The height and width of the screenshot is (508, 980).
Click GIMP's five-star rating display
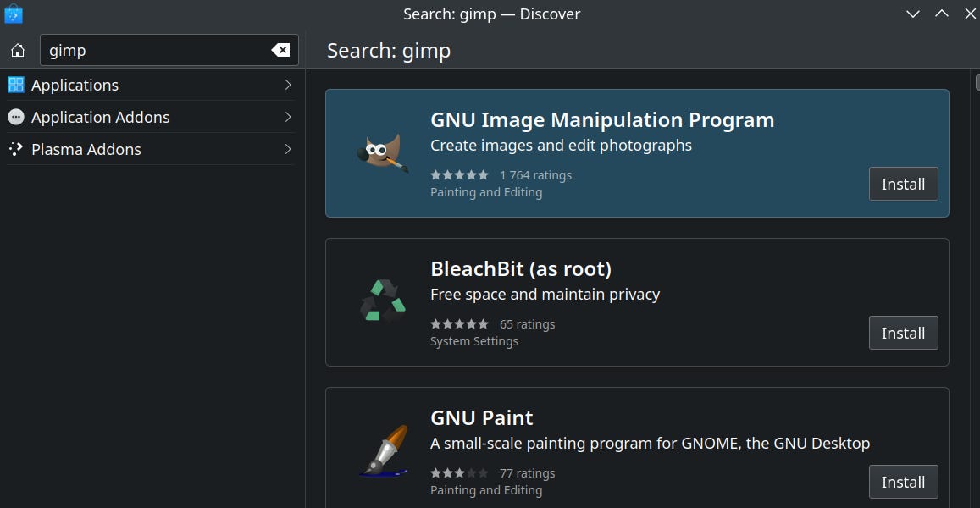[459, 174]
